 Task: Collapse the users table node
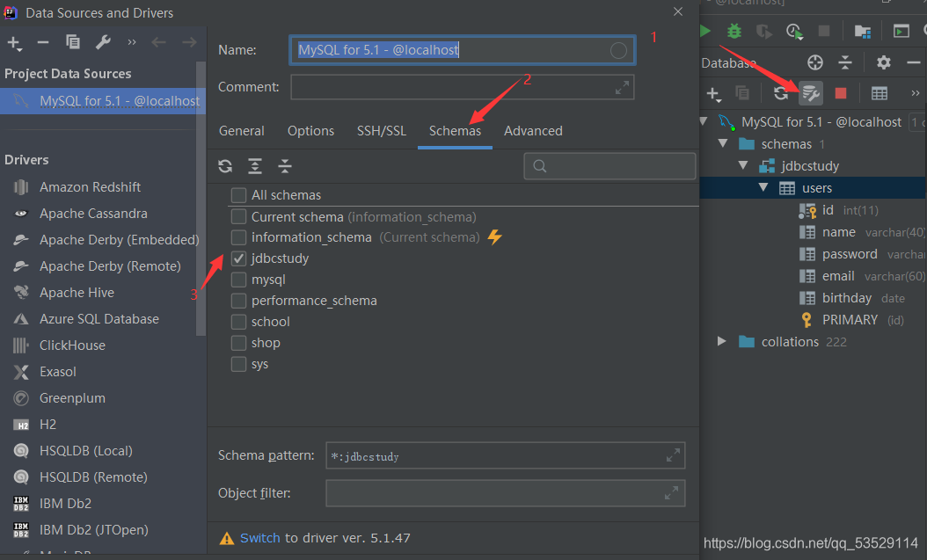tap(763, 187)
